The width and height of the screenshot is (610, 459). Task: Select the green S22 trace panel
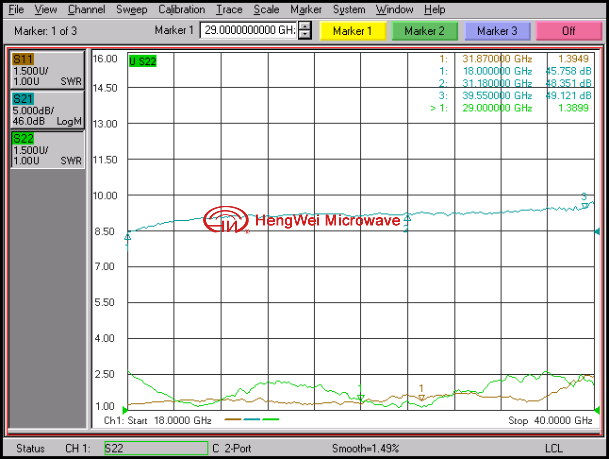coord(46,149)
